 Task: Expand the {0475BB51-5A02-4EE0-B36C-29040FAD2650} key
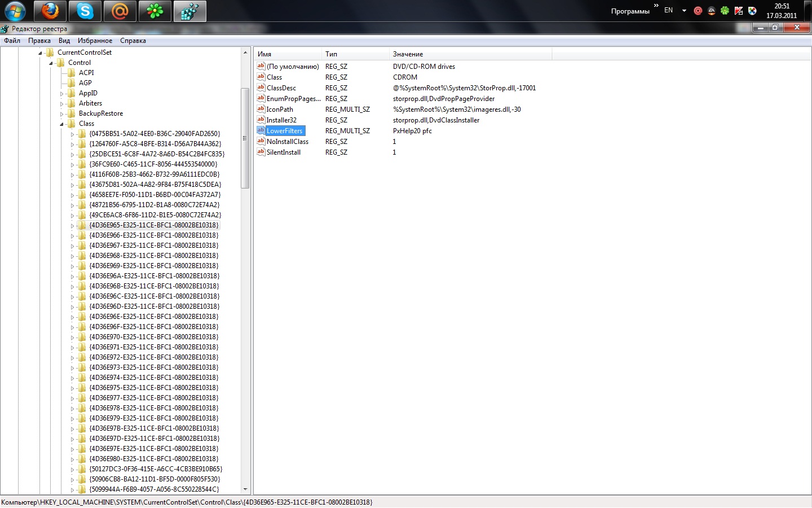pyautogui.click(x=72, y=134)
